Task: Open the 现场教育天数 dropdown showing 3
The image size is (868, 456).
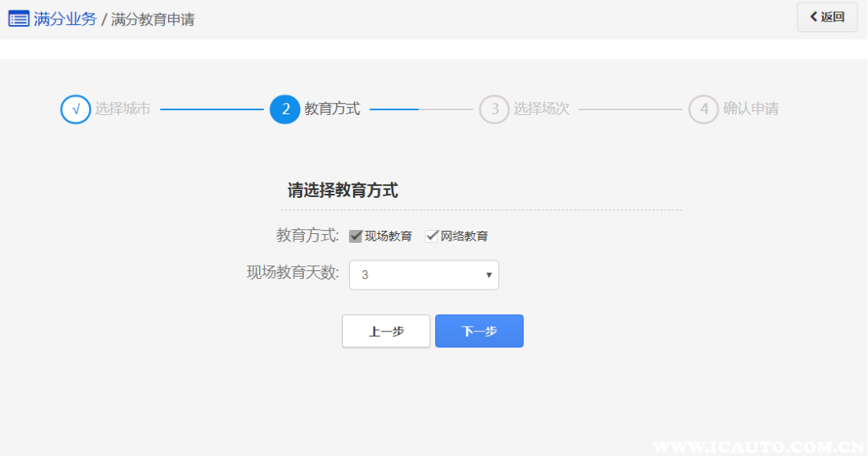Action: [423, 275]
